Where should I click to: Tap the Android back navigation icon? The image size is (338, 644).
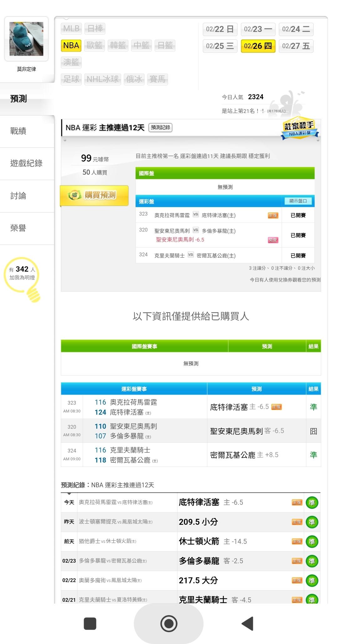(x=248, y=623)
